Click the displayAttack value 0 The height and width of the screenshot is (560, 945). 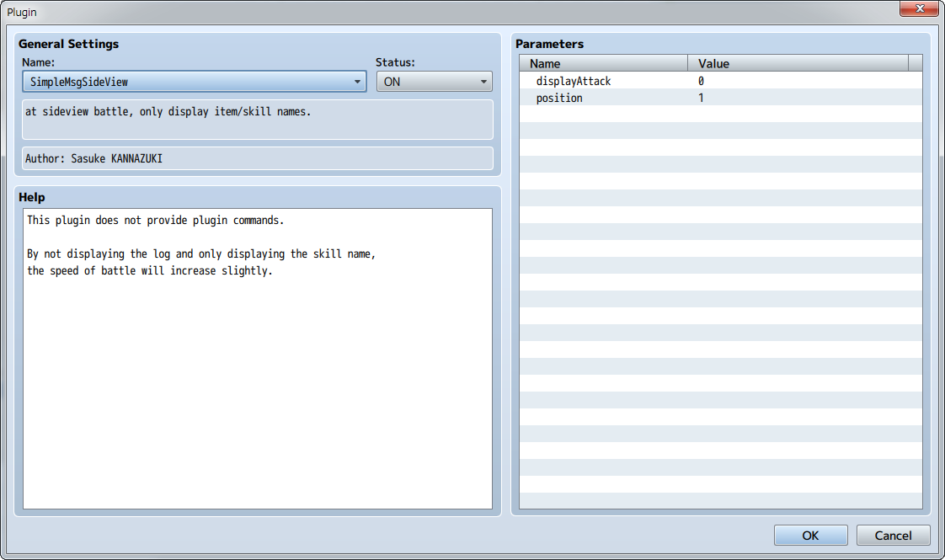pos(701,81)
